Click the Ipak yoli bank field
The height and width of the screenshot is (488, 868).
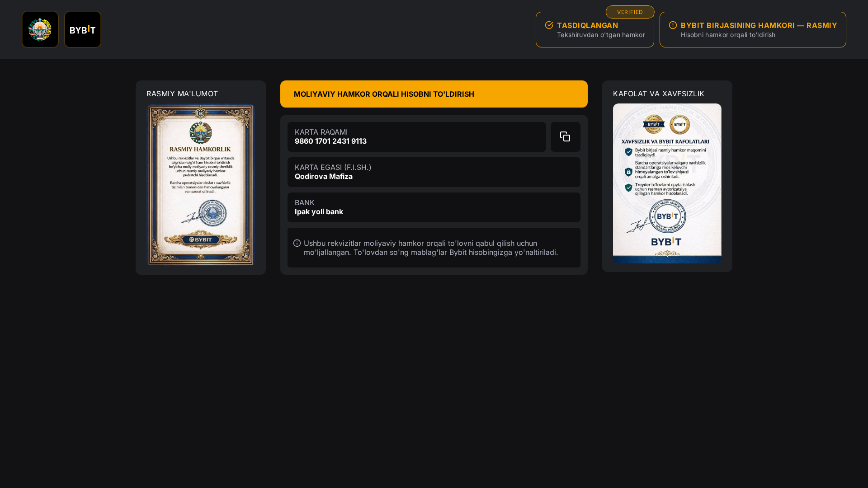tap(434, 207)
